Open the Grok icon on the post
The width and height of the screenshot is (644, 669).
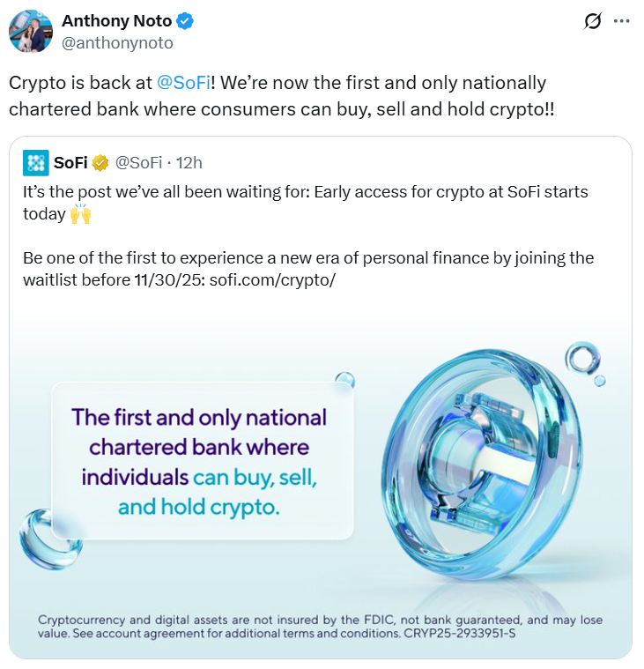(593, 22)
